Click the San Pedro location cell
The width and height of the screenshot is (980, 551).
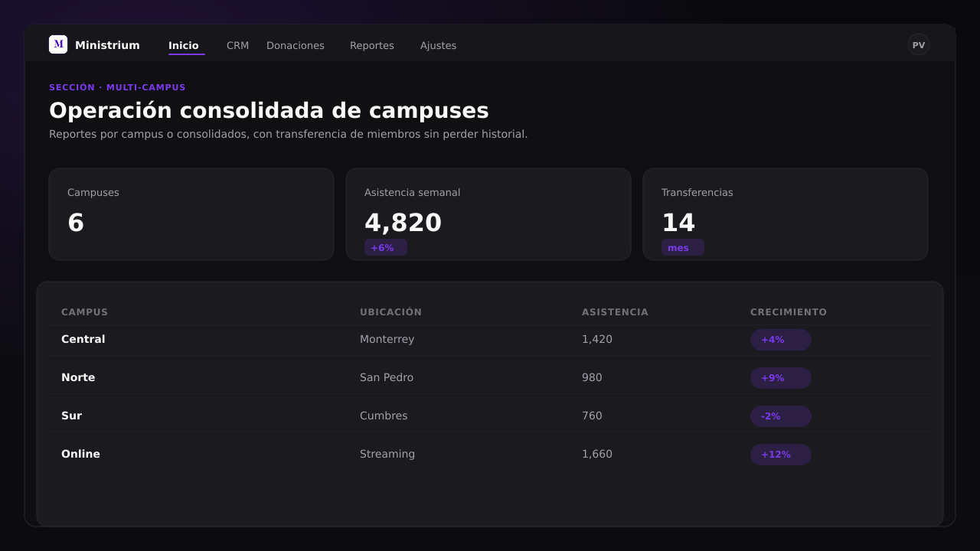[387, 377]
